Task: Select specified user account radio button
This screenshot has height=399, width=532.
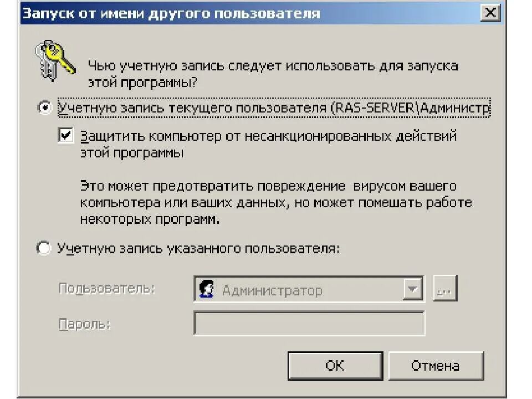Action: [44, 248]
